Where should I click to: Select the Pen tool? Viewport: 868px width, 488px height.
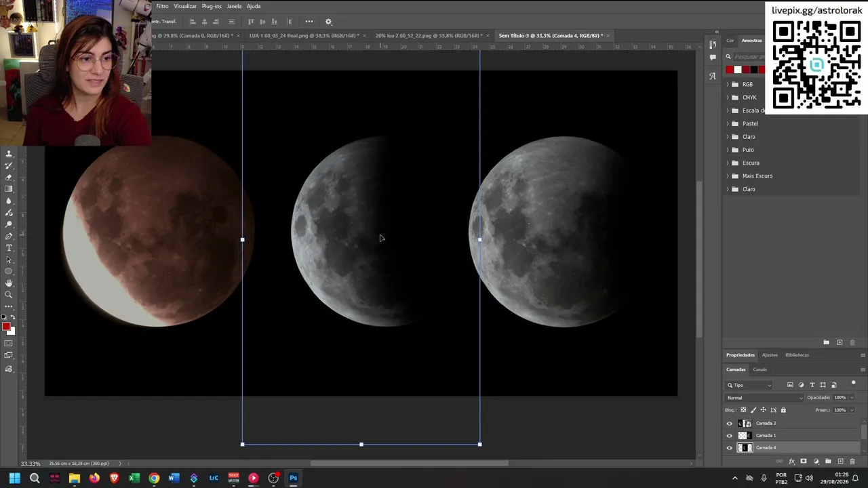(x=9, y=237)
